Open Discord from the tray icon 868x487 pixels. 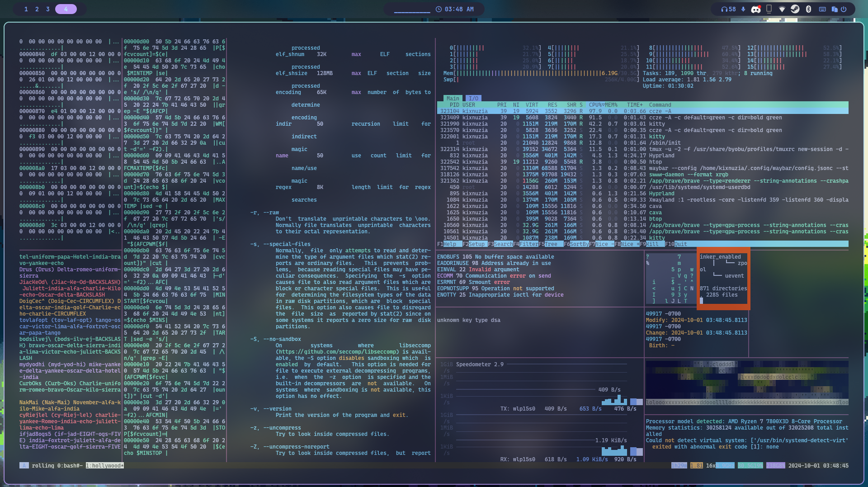pyautogui.click(x=756, y=9)
